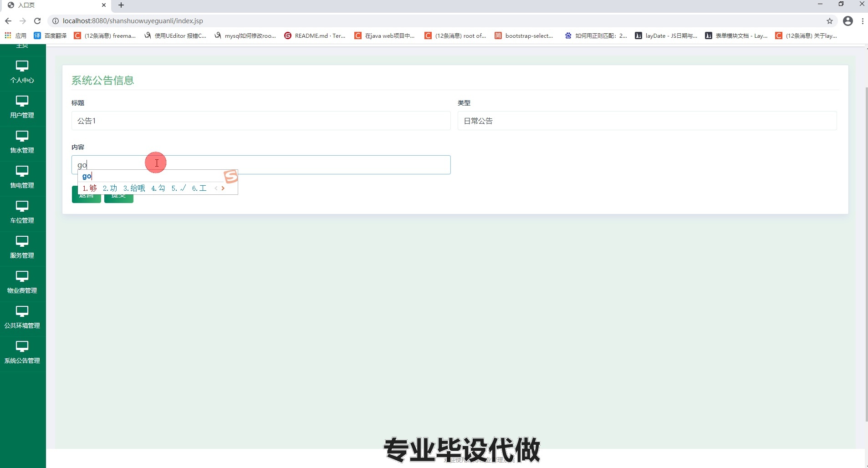Open 售水管理 in the sidebar

[x=22, y=142]
